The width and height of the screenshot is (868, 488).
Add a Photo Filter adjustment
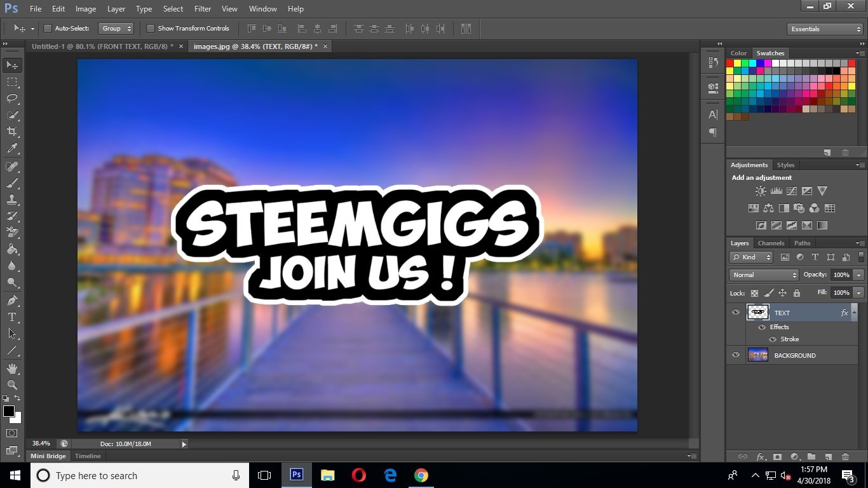[799, 208]
